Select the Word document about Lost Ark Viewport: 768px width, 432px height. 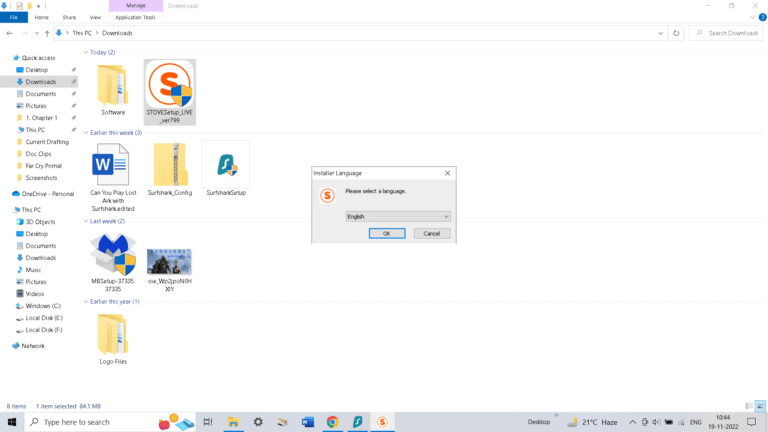pyautogui.click(x=113, y=177)
